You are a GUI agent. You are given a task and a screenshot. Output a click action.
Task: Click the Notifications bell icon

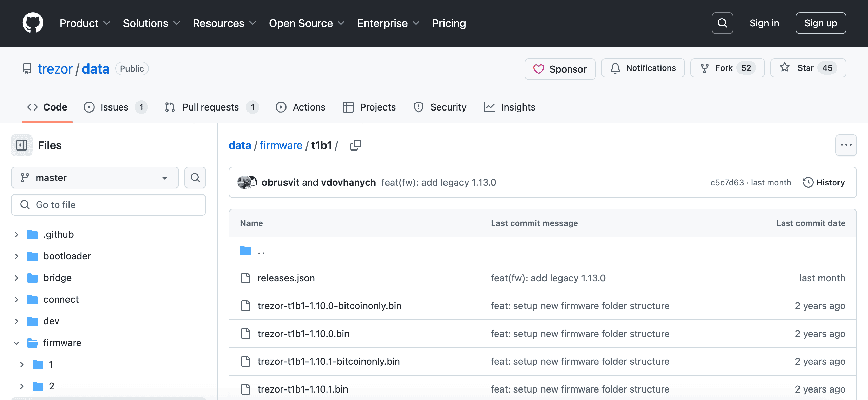pyautogui.click(x=615, y=68)
